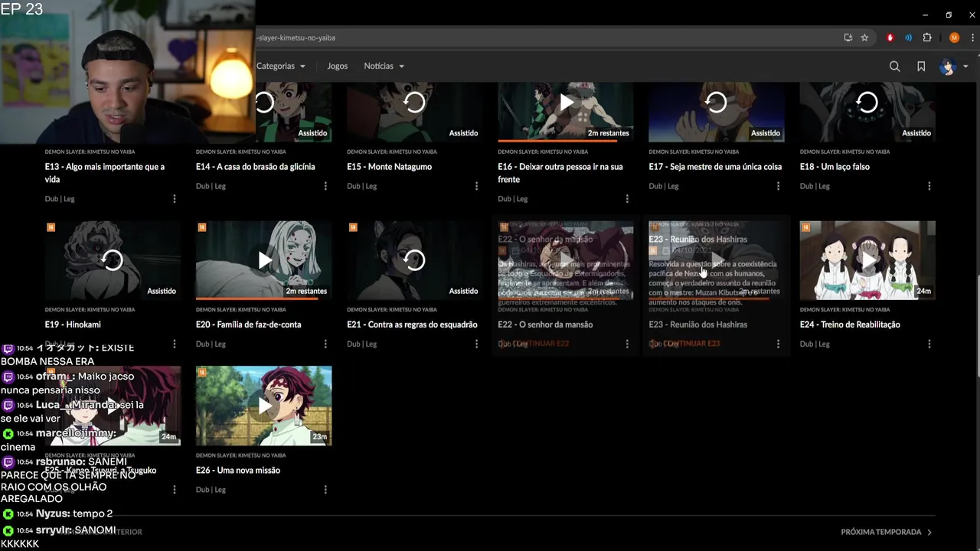Open Crunchyroll search with the magnifier icon
This screenshot has width=980, height=551.
tap(894, 67)
